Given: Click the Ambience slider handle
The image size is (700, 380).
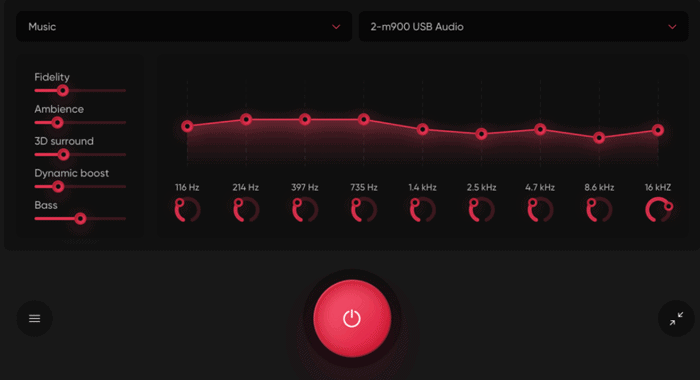Looking at the screenshot, I should (57, 122).
